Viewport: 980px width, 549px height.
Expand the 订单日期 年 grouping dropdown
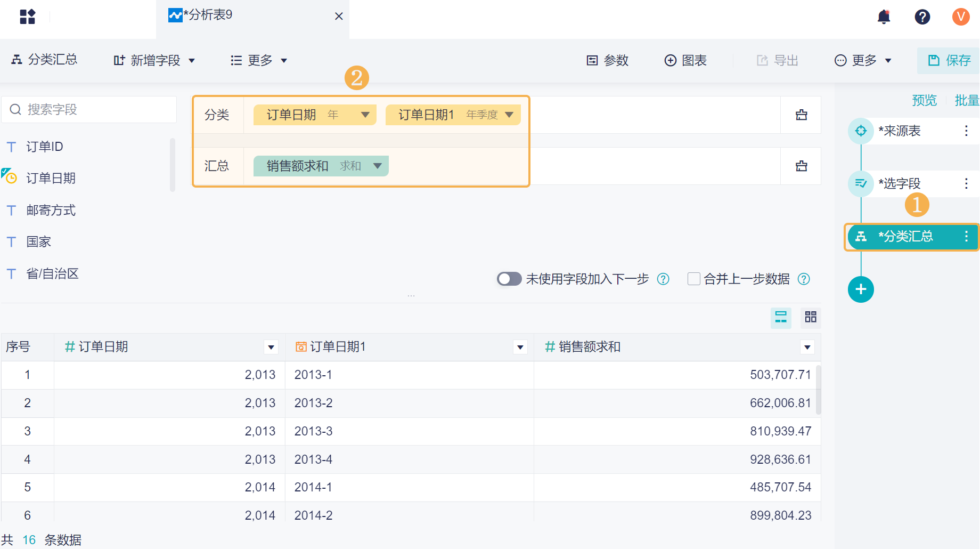(365, 115)
